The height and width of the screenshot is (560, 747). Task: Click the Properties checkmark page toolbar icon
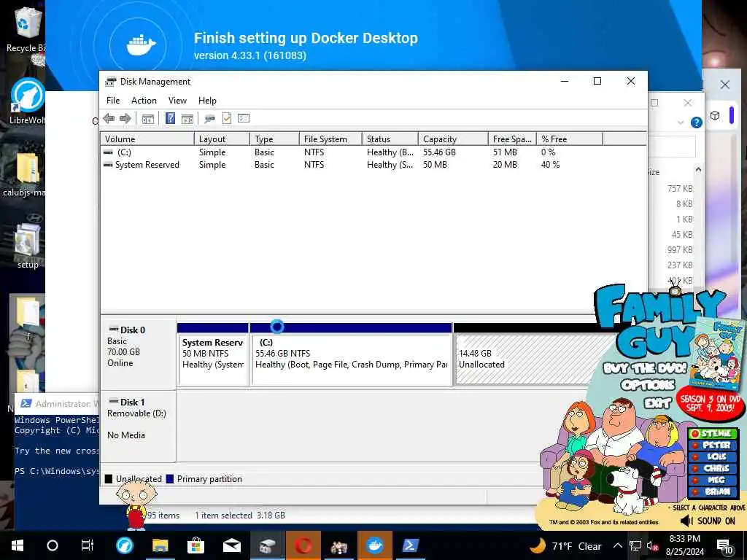(227, 118)
